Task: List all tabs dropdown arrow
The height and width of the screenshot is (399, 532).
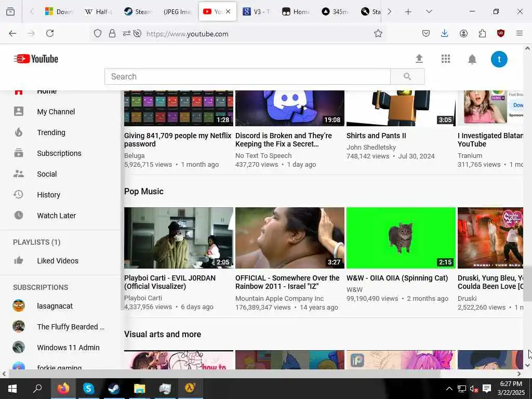Action: pos(429,11)
